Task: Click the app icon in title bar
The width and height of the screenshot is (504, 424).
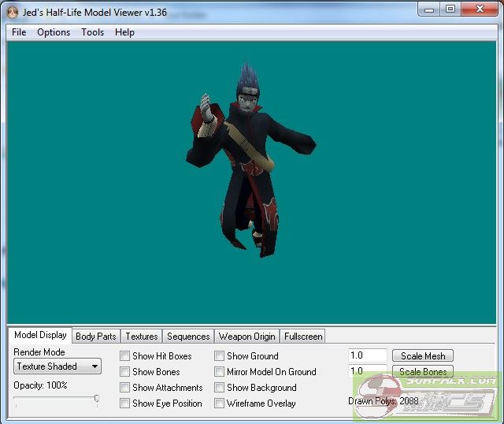Action: tap(13, 12)
